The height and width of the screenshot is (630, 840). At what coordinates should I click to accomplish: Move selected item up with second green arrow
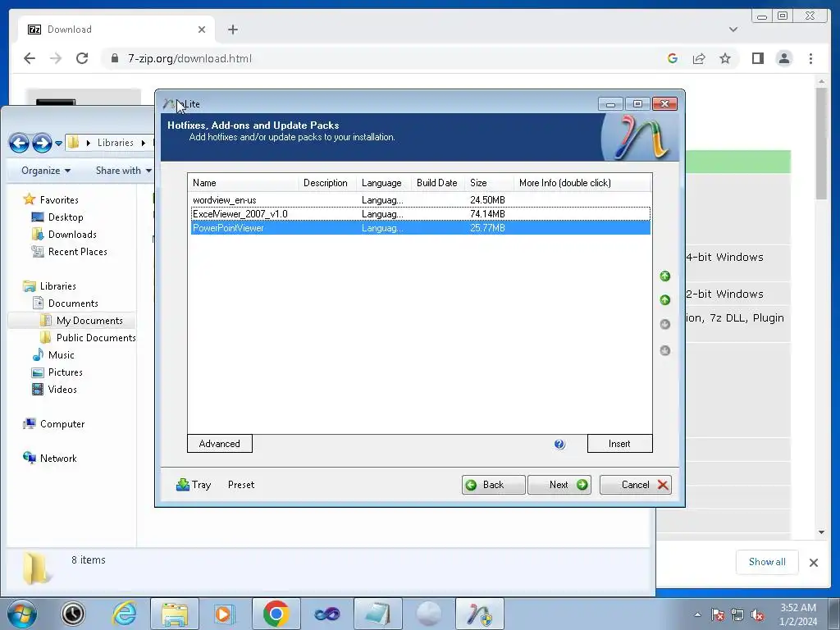point(664,300)
